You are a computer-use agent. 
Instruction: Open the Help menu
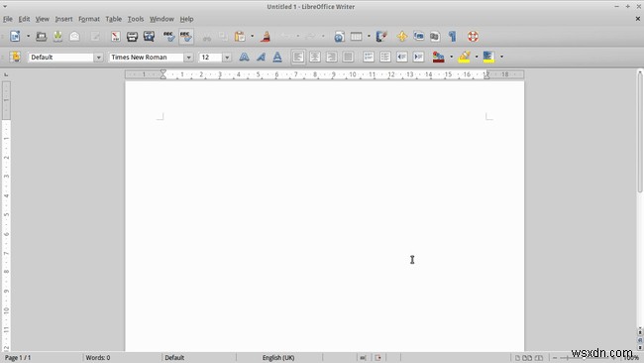click(x=187, y=19)
